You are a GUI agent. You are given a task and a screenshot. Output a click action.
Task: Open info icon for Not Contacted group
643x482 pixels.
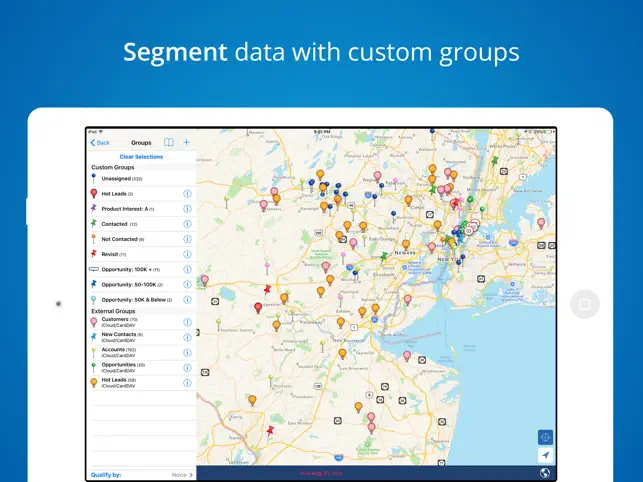(187, 239)
